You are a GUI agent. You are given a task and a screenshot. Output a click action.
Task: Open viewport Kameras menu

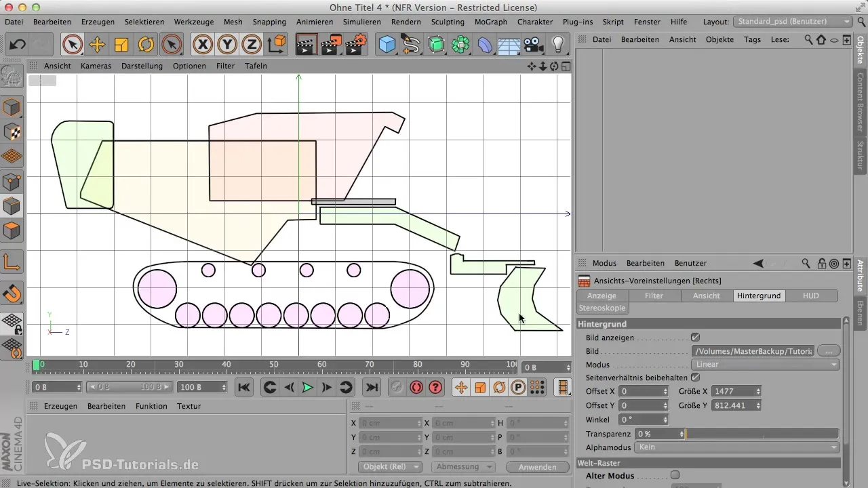tap(96, 66)
